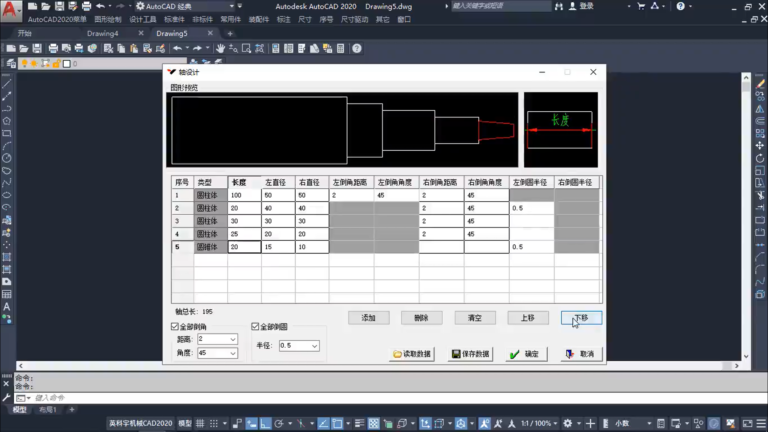Click the 确定 confirm button
Viewport: 768px width, 432px height.
(526, 354)
